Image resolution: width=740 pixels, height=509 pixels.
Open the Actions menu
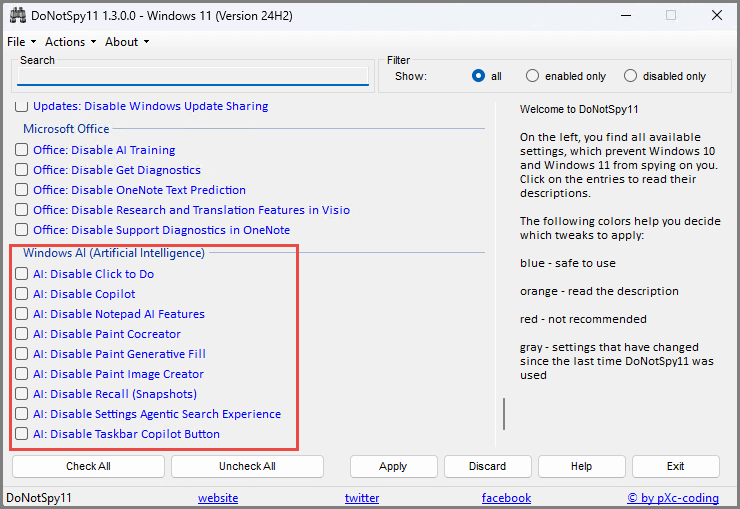[x=70, y=42]
